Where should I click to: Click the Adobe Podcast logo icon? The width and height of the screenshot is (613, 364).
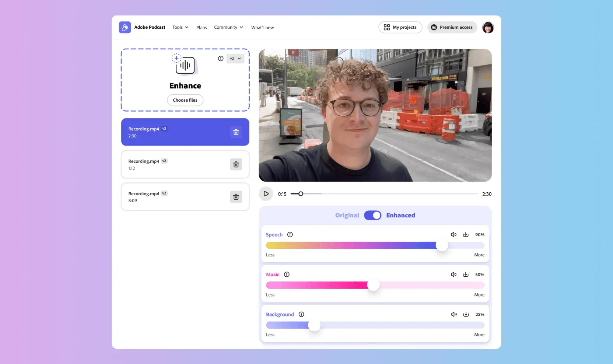tap(125, 27)
